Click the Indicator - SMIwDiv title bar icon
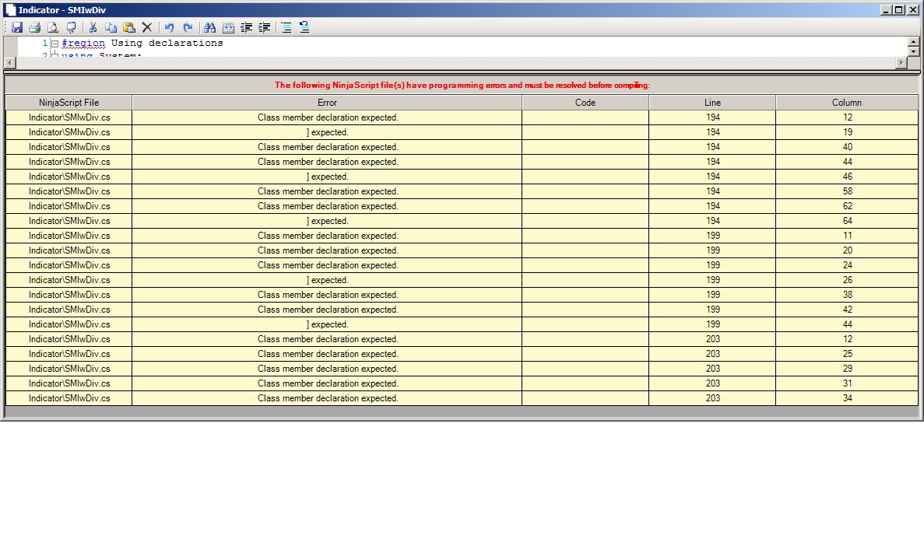 click(x=10, y=10)
